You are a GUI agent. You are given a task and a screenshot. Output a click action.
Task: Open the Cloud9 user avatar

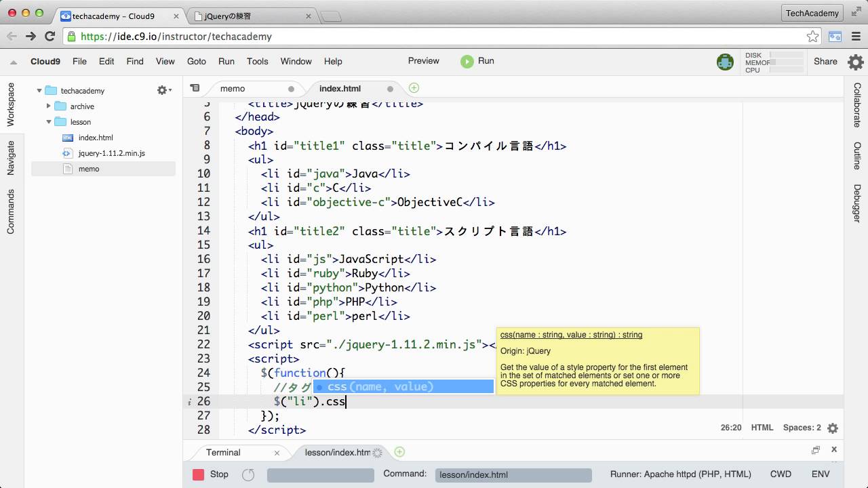point(725,62)
